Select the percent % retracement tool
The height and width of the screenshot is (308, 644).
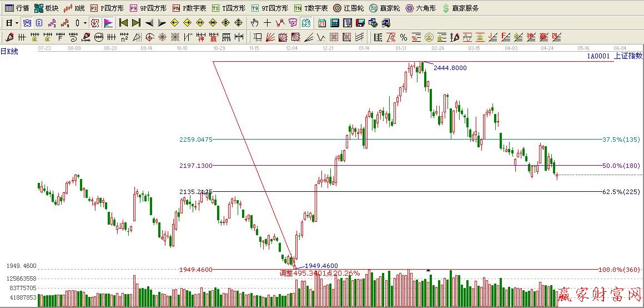[404, 37]
